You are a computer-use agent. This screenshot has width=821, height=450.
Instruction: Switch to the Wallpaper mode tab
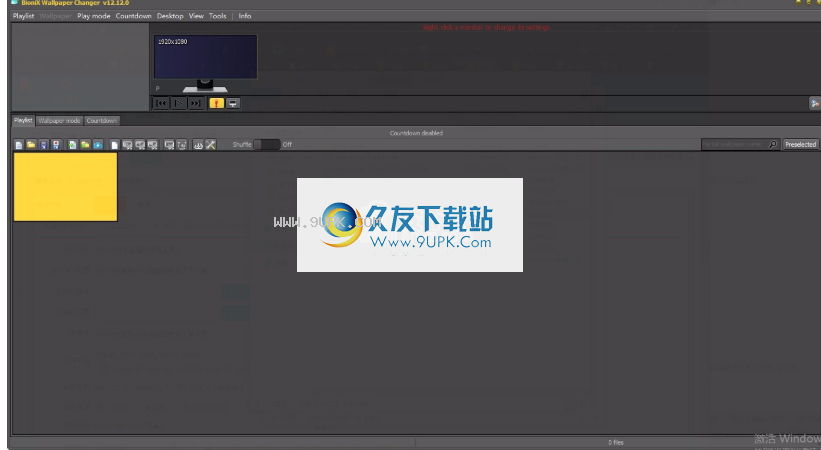click(59, 120)
